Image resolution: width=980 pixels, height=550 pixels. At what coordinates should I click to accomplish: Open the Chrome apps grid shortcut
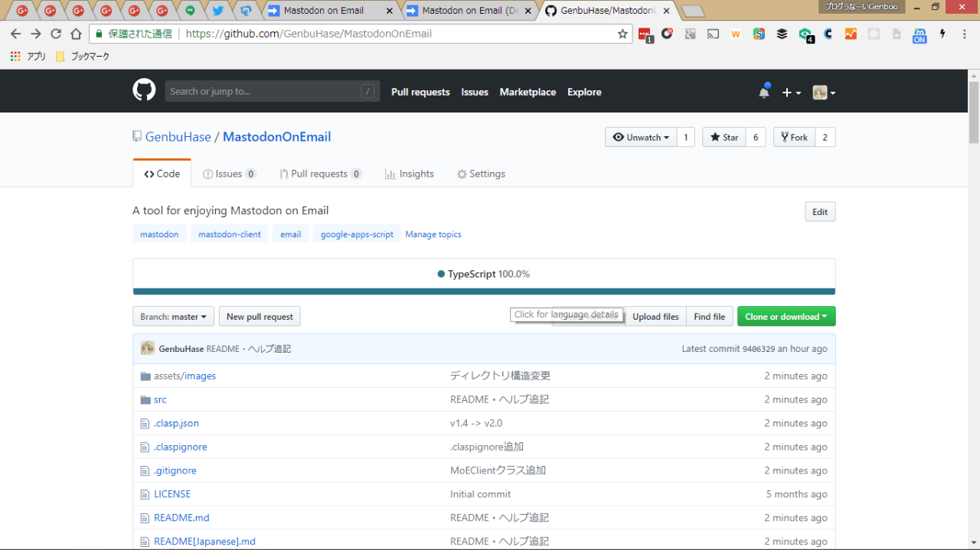point(15,57)
